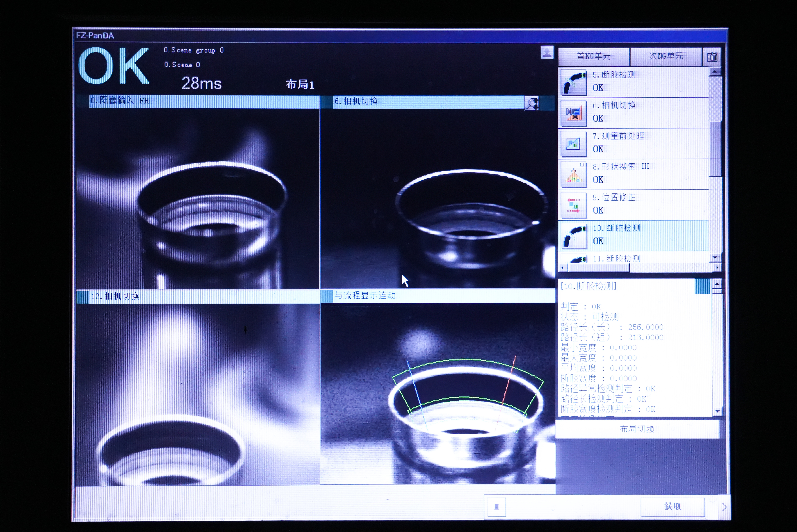The height and width of the screenshot is (532, 797).
Task: Select the 9.位置修正 unit icon
Action: [574, 205]
